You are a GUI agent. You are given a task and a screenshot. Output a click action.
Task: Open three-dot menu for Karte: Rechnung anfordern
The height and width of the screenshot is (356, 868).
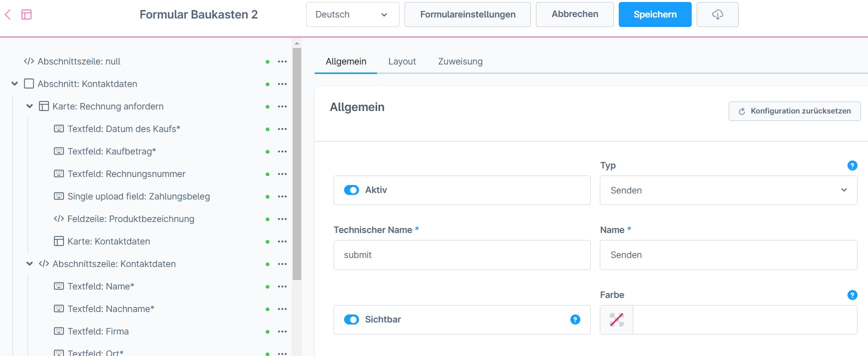coord(282,106)
